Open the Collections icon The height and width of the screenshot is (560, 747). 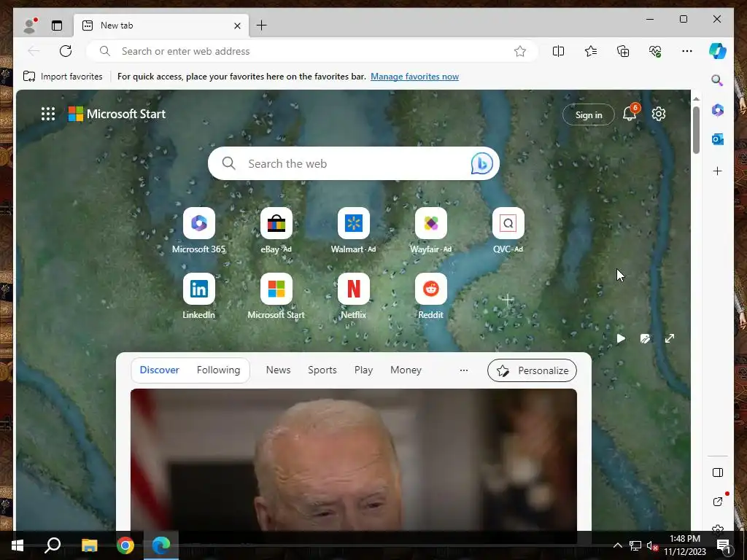(x=623, y=51)
